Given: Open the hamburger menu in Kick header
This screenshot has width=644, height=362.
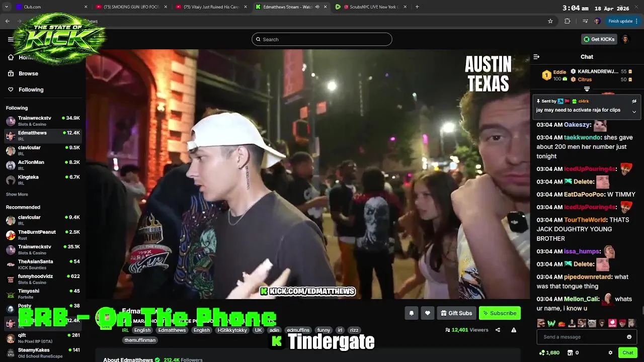Looking at the screenshot, I should click(x=11, y=39).
